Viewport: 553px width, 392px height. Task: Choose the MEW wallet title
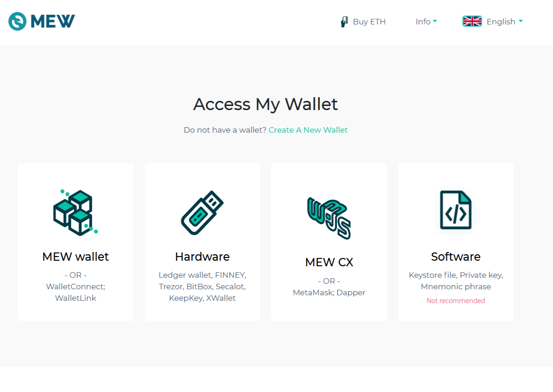click(x=76, y=257)
